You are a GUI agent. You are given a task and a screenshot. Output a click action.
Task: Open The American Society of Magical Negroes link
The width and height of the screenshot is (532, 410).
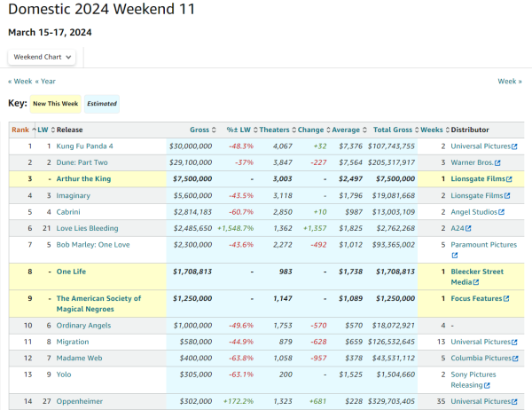(98, 304)
